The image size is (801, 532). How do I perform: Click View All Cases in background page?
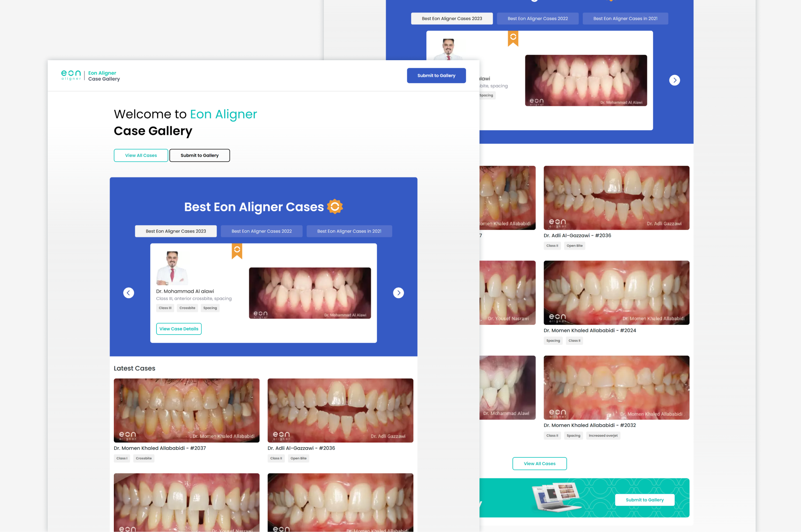pyautogui.click(x=540, y=464)
